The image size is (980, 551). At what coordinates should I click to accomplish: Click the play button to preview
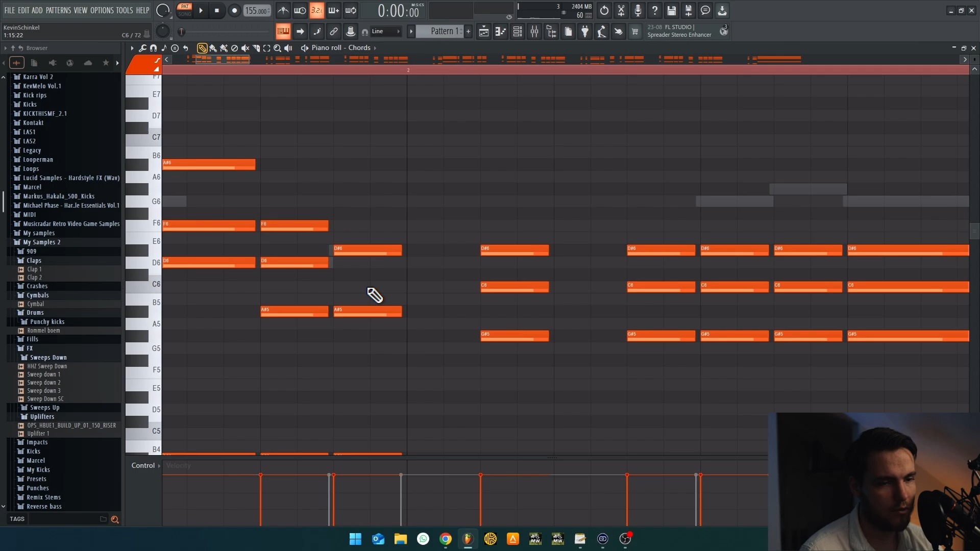[201, 10]
